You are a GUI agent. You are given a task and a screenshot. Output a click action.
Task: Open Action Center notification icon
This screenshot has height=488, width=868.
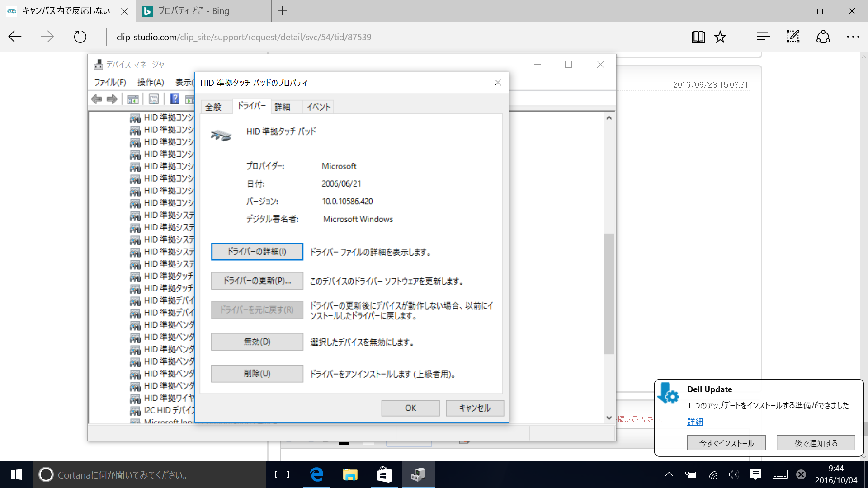[755, 474]
